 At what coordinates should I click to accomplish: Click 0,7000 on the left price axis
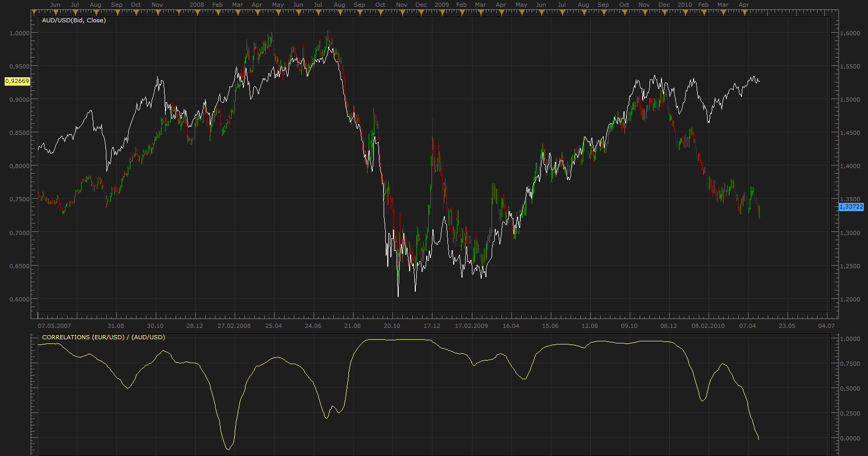coord(20,233)
